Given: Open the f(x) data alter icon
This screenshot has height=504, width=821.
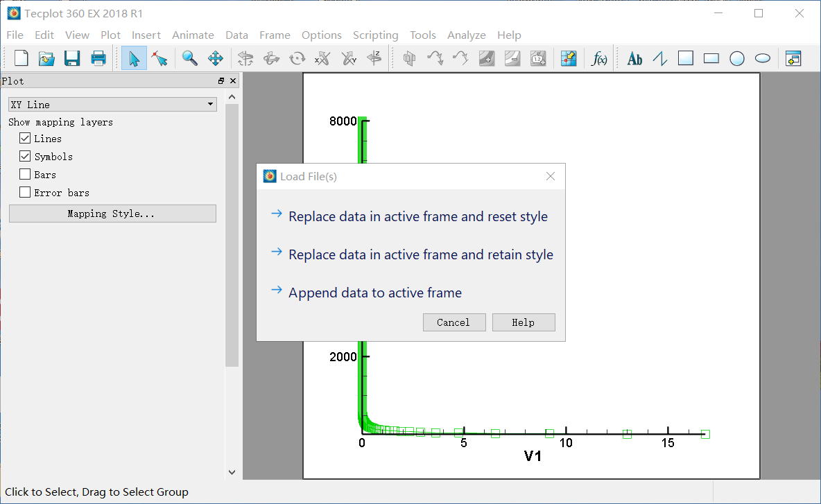Looking at the screenshot, I should point(598,58).
